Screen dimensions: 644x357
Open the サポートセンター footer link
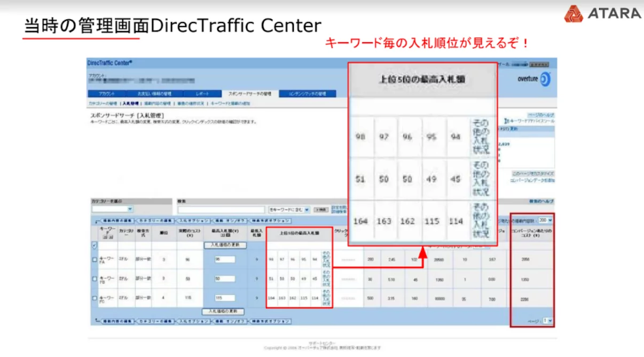(x=322, y=343)
